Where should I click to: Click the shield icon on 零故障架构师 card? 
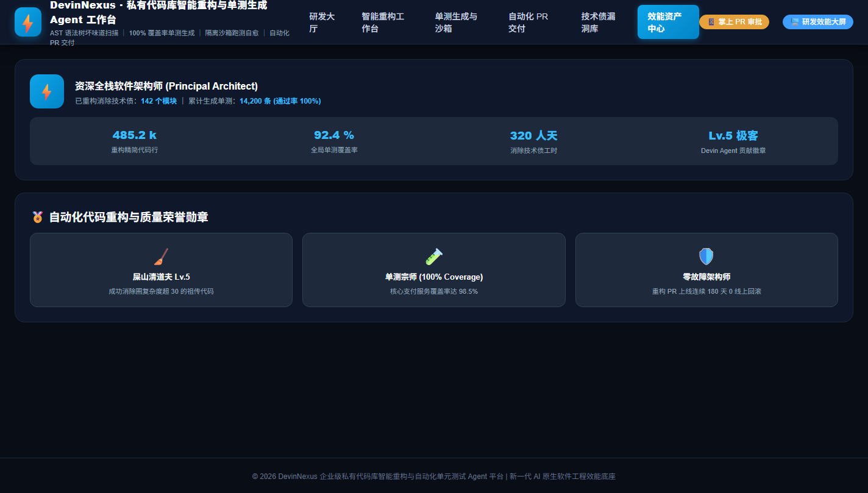point(706,257)
